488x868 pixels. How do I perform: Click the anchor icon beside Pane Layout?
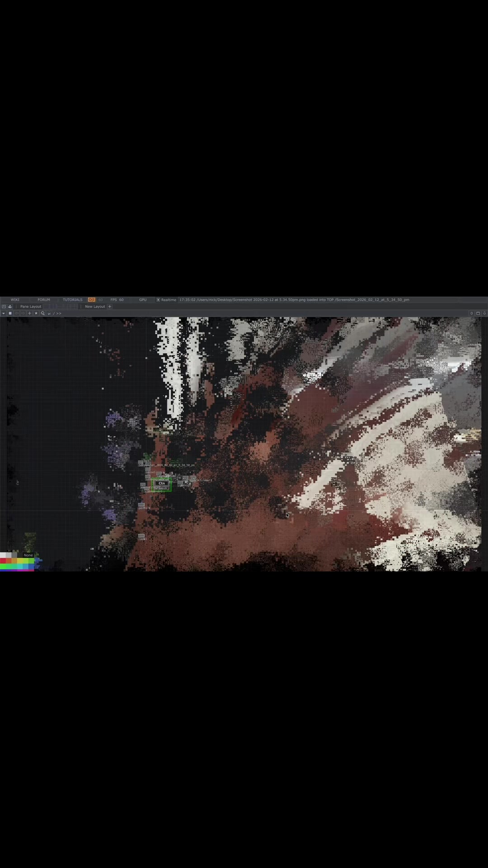[x=10, y=307]
